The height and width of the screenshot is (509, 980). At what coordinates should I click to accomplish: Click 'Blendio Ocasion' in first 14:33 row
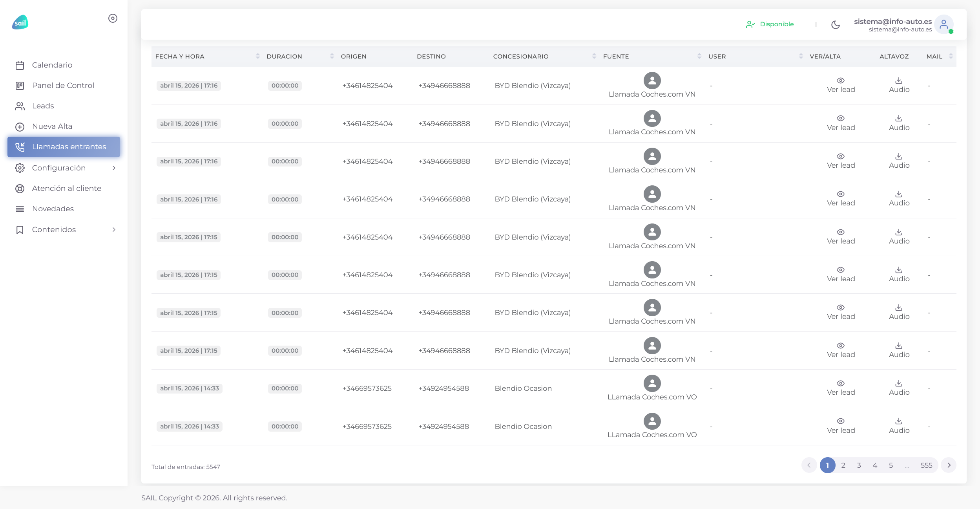(523, 388)
